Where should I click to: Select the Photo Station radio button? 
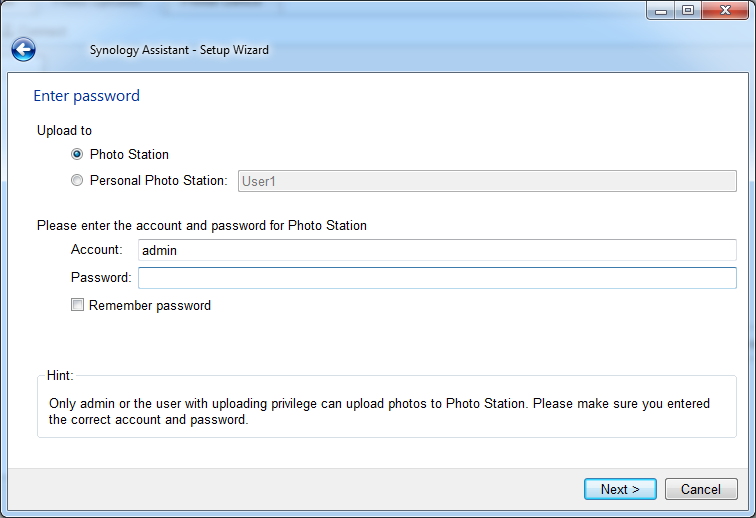tap(77, 154)
